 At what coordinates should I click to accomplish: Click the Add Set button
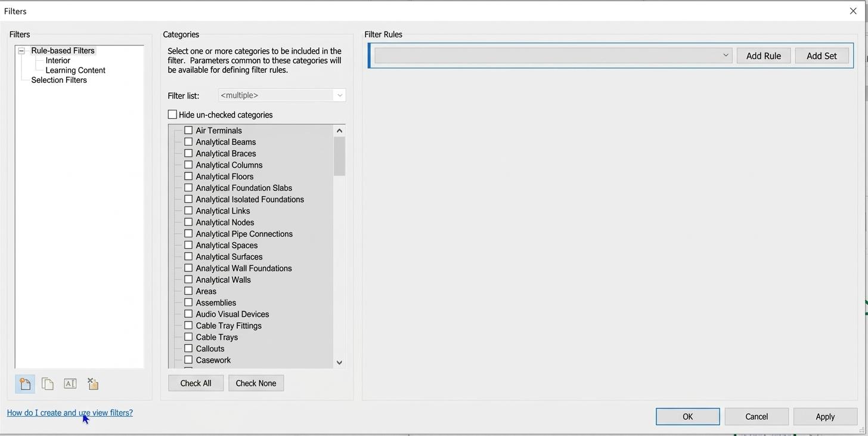pos(821,55)
